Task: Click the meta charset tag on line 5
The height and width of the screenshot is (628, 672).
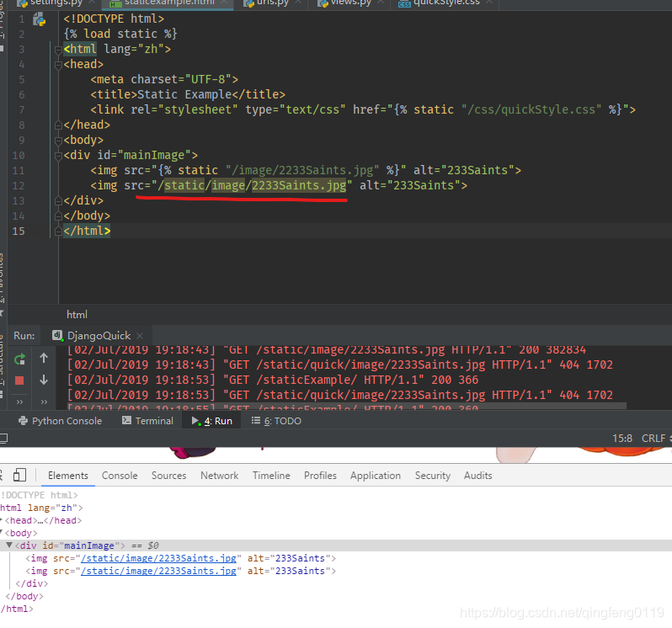Action: (x=164, y=80)
